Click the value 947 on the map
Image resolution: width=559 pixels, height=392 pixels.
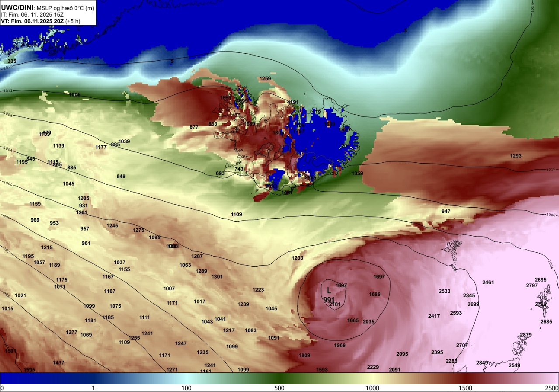tap(446, 211)
